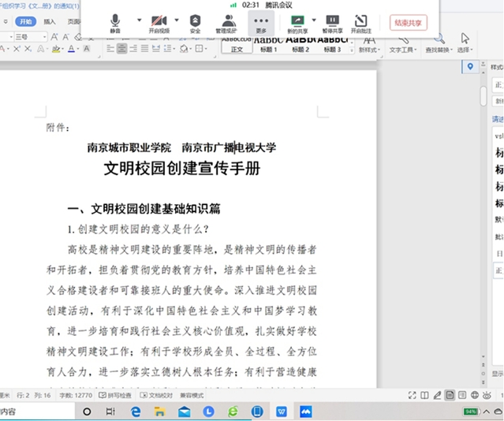Turn on the video camera
This screenshot has height=421, width=504.
pyautogui.click(x=159, y=24)
